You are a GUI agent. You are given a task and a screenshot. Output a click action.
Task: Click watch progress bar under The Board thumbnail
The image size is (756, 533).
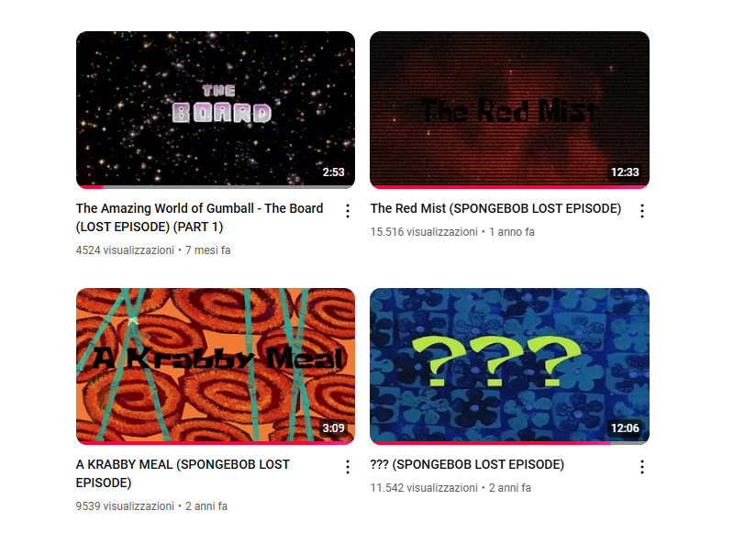pos(216,187)
